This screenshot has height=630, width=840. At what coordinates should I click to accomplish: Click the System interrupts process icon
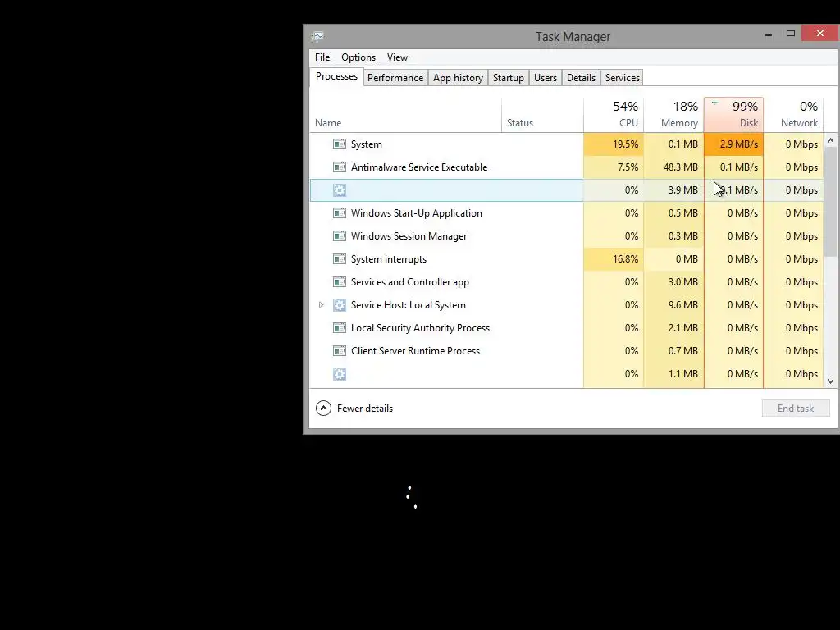[339, 259]
